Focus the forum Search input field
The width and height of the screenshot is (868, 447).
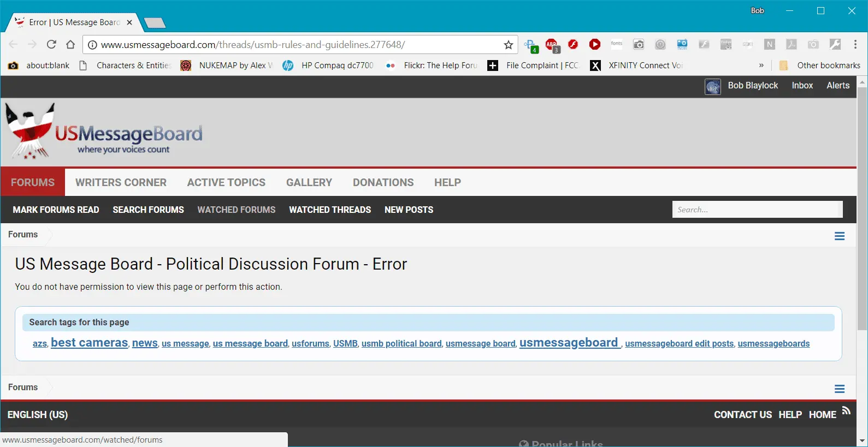[x=757, y=210]
